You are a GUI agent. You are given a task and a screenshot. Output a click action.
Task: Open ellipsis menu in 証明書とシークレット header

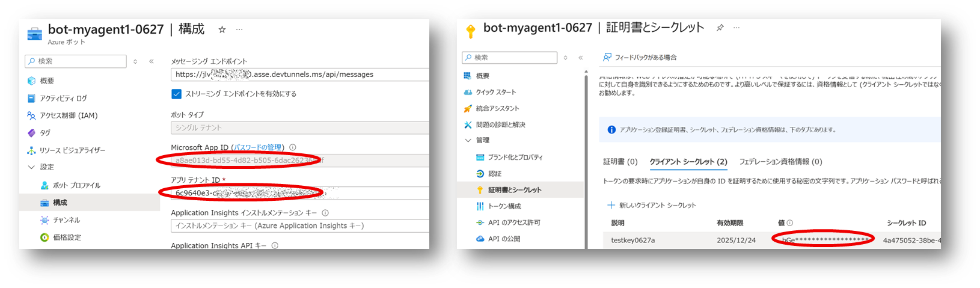pos(737,28)
